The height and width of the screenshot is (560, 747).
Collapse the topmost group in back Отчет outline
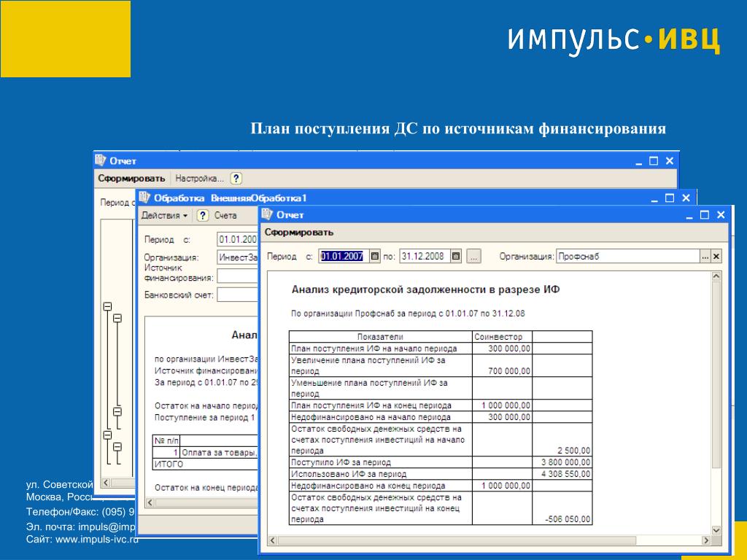pyautogui.click(x=108, y=307)
